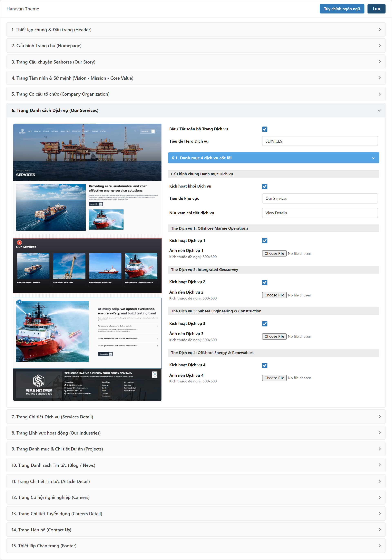Choose File for Ảnh nền Dịch vụ 4

(274, 378)
